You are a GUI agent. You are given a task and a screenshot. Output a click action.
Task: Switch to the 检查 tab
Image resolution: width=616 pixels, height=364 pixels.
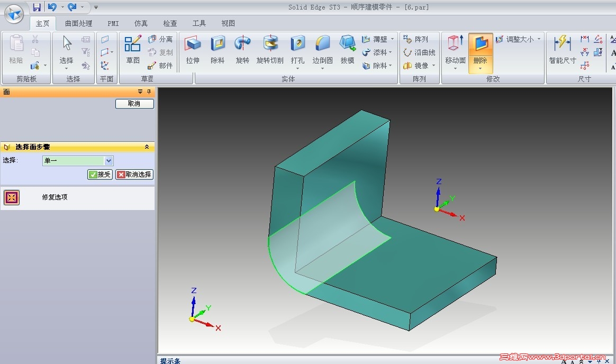(x=170, y=24)
